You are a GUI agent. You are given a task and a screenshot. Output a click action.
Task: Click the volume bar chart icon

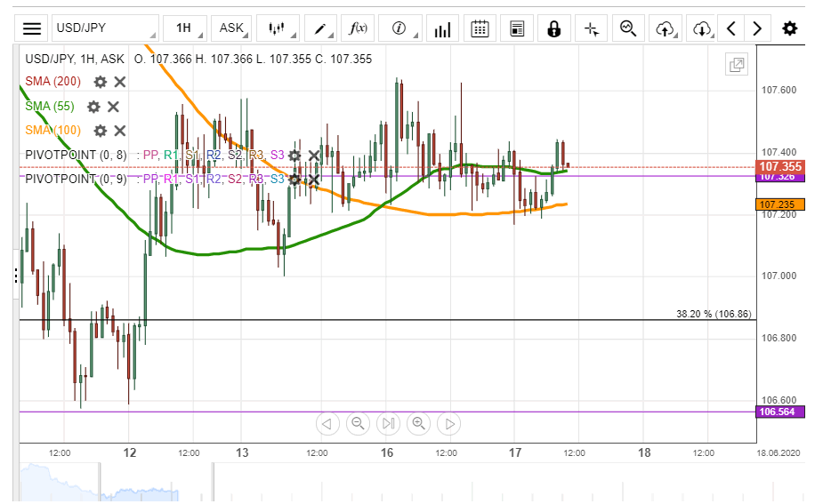(x=441, y=28)
